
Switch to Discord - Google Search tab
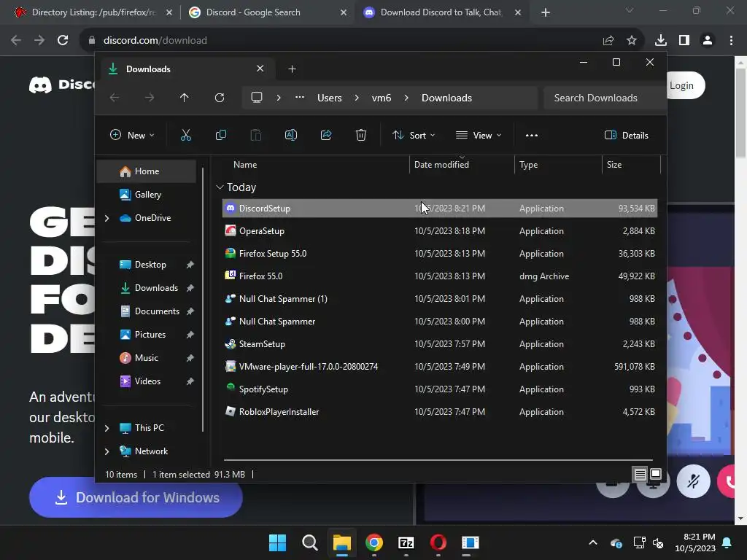tap(267, 12)
